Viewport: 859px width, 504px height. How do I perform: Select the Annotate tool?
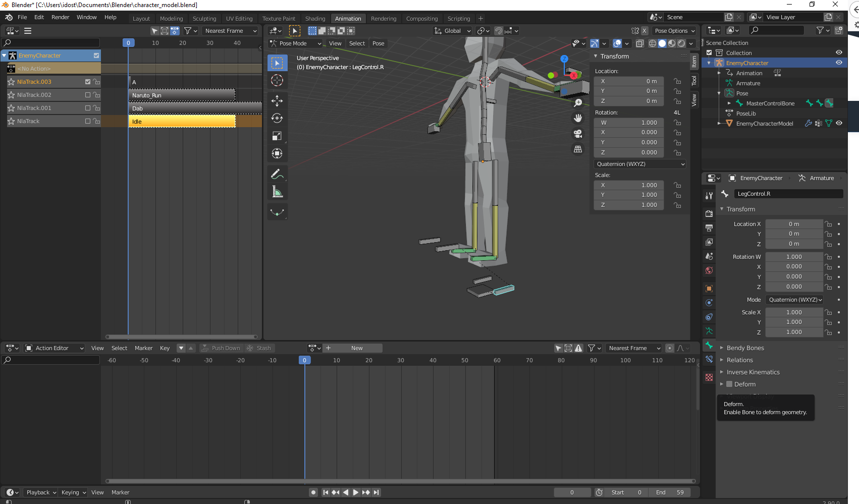point(277,174)
